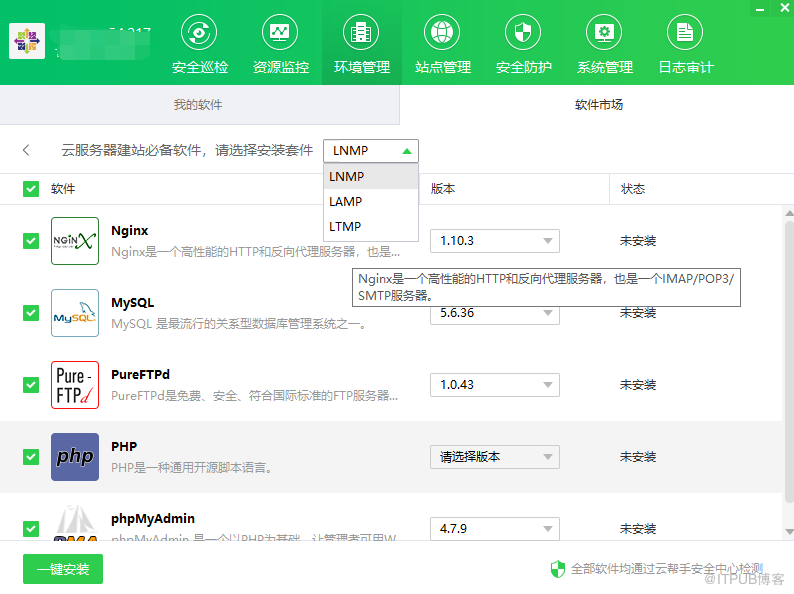Expand the Nginx 1.10.3 version dropdown
794x594 pixels.
494,241
